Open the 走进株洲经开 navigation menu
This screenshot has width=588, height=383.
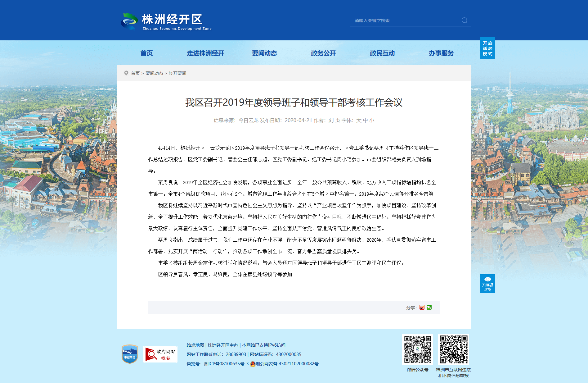[205, 53]
